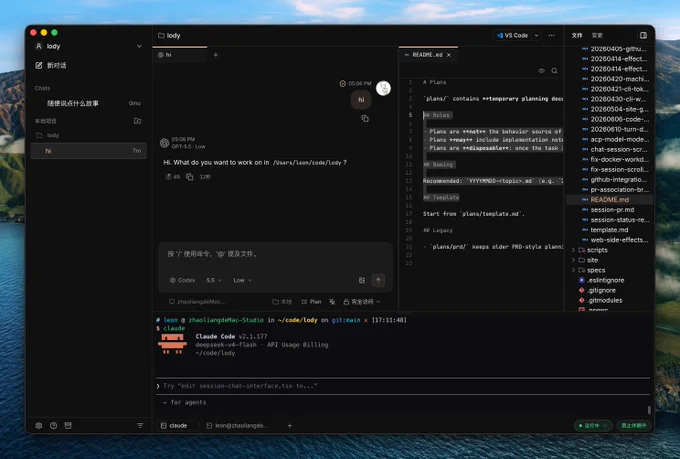Select the Codex agent picker

click(183, 280)
